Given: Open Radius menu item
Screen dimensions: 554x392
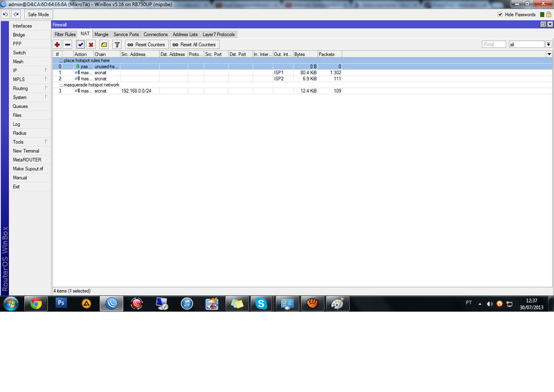Looking at the screenshot, I should pyautogui.click(x=30, y=133).
